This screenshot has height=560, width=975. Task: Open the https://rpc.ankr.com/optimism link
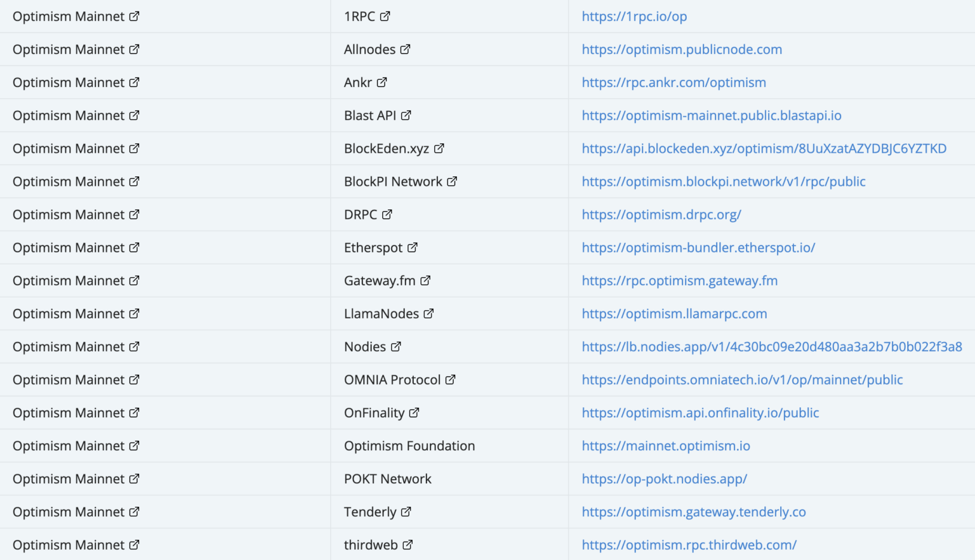(673, 82)
